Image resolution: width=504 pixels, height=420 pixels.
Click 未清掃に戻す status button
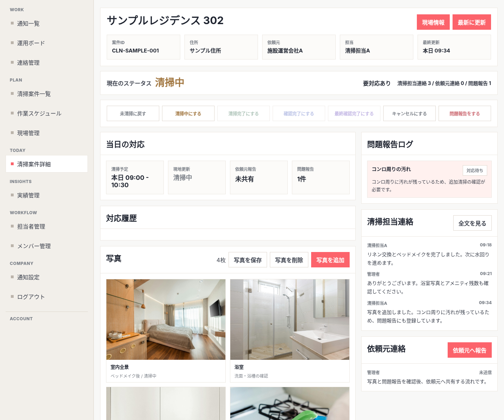click(133, 113)
